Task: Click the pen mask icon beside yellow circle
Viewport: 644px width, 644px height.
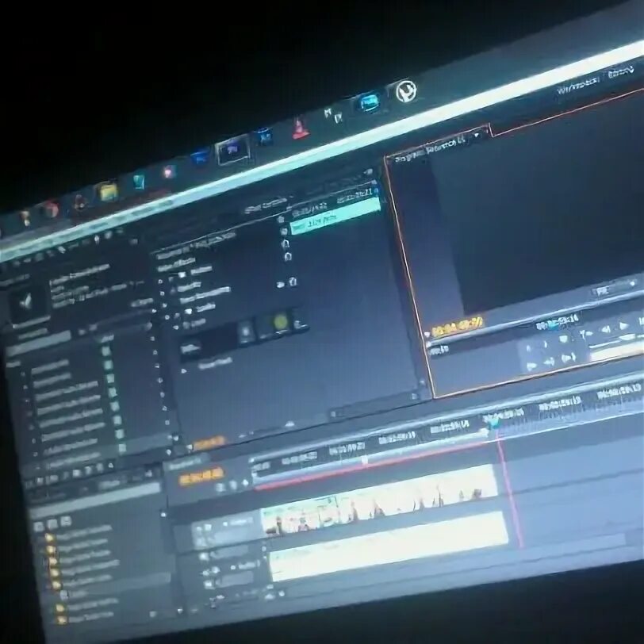Action: pos(300,324)
